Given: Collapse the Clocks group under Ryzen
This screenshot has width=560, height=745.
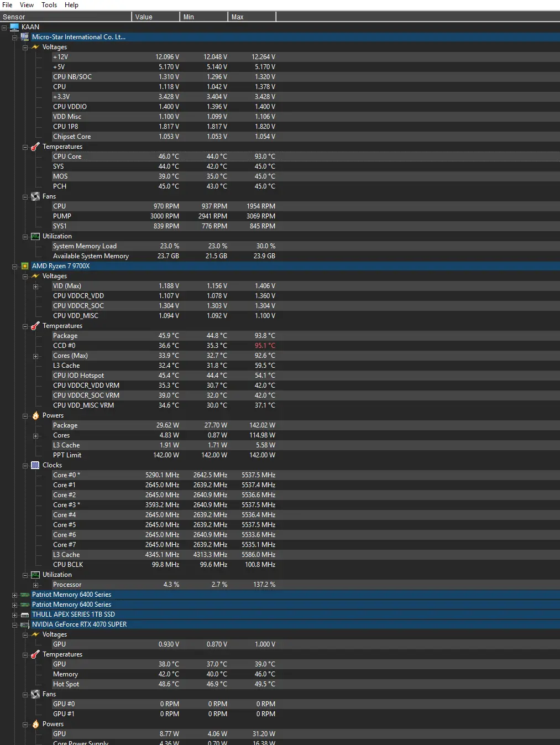Looking at the screenshot, I should [25, 465].
